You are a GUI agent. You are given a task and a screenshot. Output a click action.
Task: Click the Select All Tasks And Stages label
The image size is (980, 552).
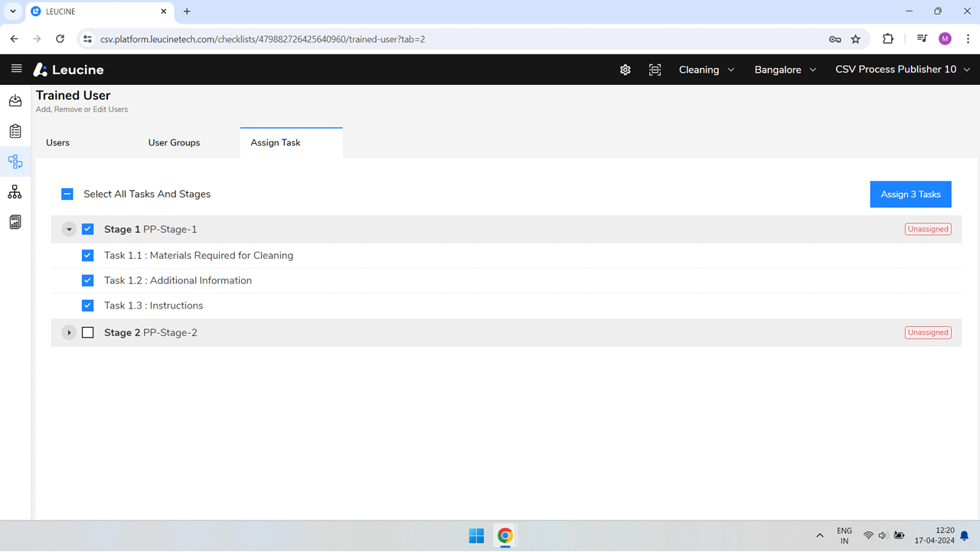tap(147, 194)
